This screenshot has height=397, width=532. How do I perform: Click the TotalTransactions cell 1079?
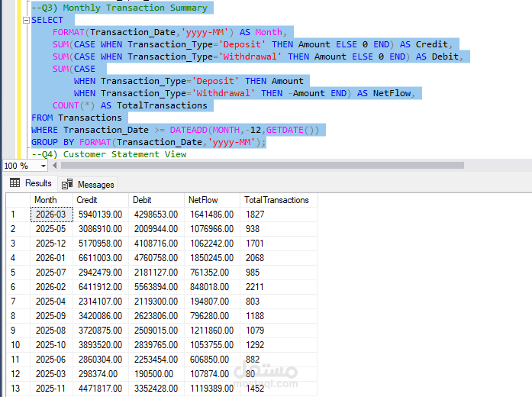279,331
